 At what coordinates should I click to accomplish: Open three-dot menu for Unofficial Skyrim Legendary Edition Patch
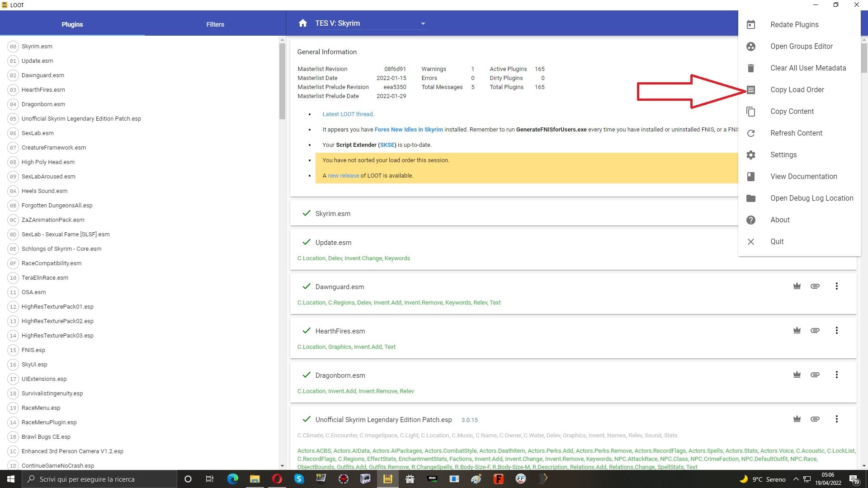(837, 419)
